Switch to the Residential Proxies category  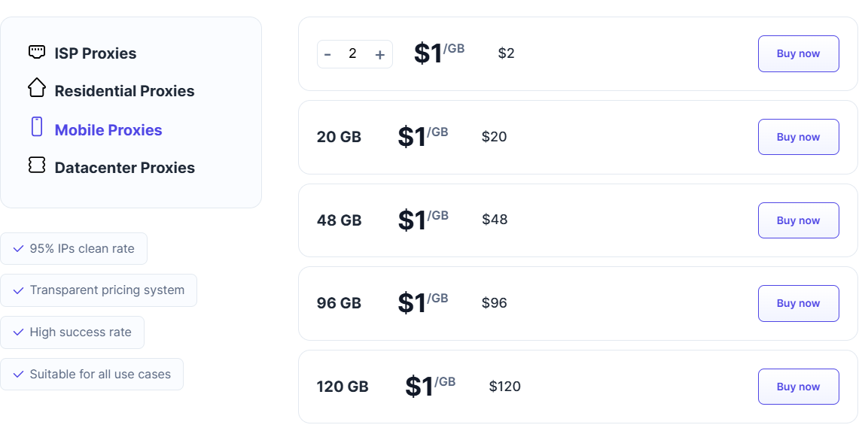pyautogui.click(x=124, y=90)
